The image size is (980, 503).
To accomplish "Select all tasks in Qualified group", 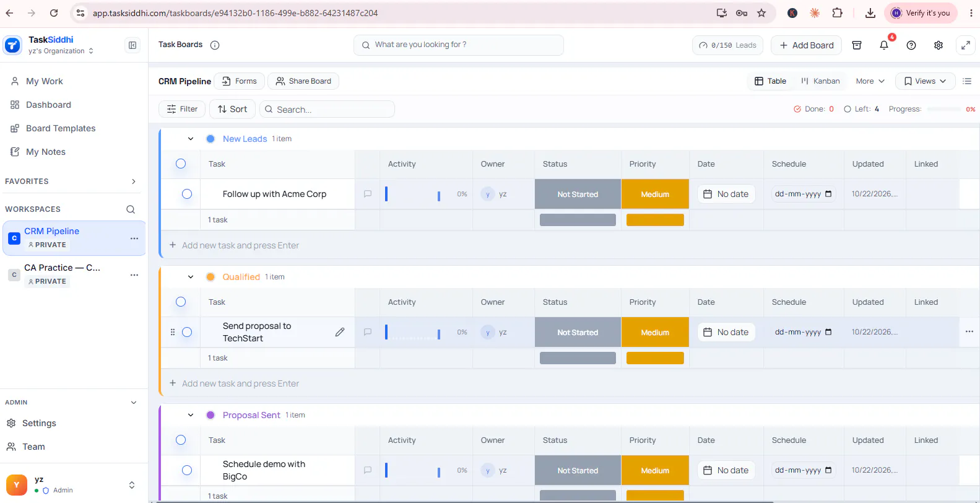I will [x=181, y=302].
